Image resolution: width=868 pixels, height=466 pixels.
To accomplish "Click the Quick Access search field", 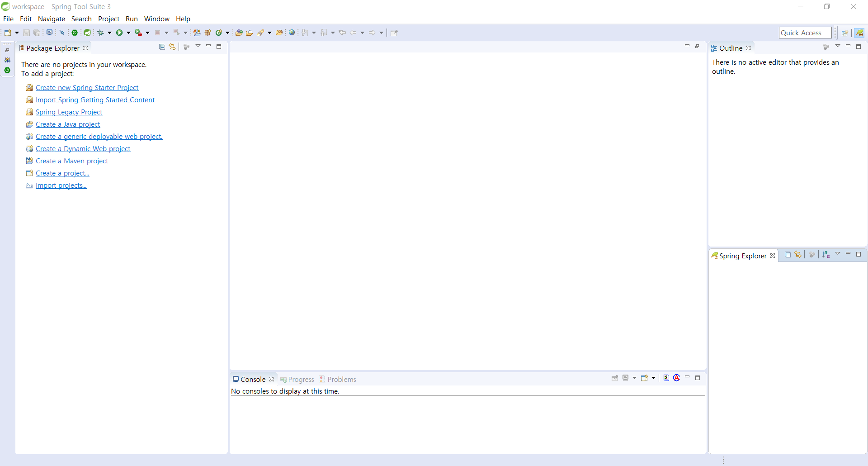I will tap(805, 33).
